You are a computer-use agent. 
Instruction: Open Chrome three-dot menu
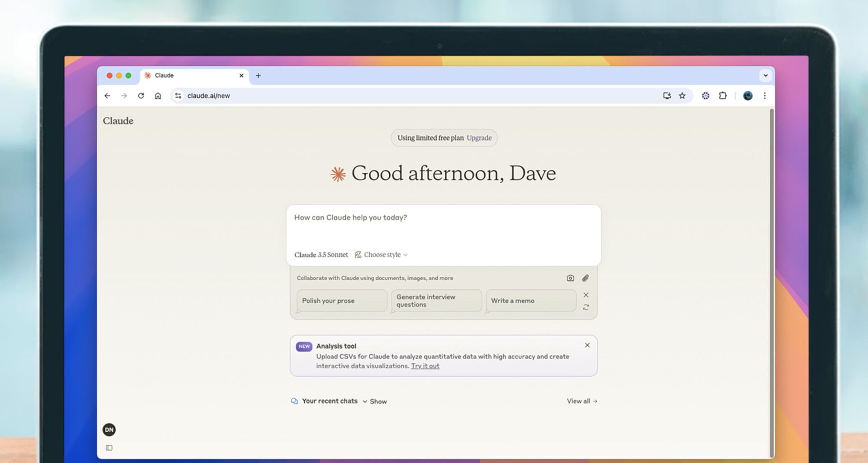click(764, 95)
